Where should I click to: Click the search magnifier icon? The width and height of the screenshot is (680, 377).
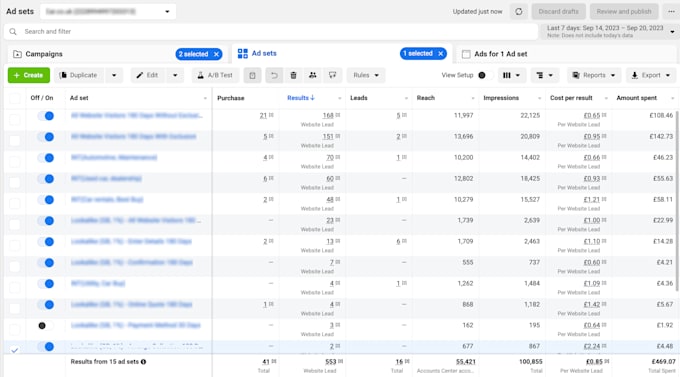point(13,32)
